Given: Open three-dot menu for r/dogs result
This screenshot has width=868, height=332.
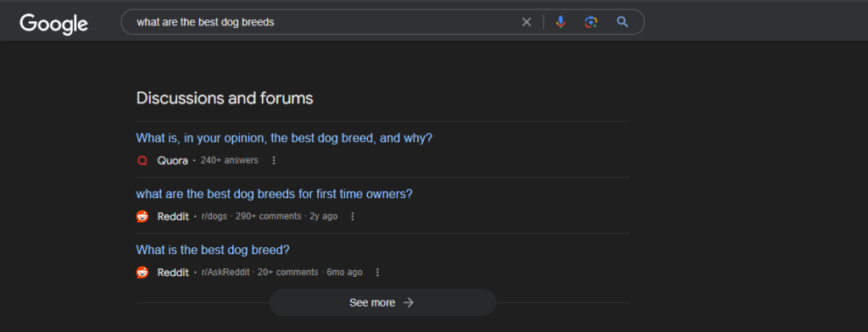Looking at the screenshot, I should pyautogui.click(x=353, y=216).
